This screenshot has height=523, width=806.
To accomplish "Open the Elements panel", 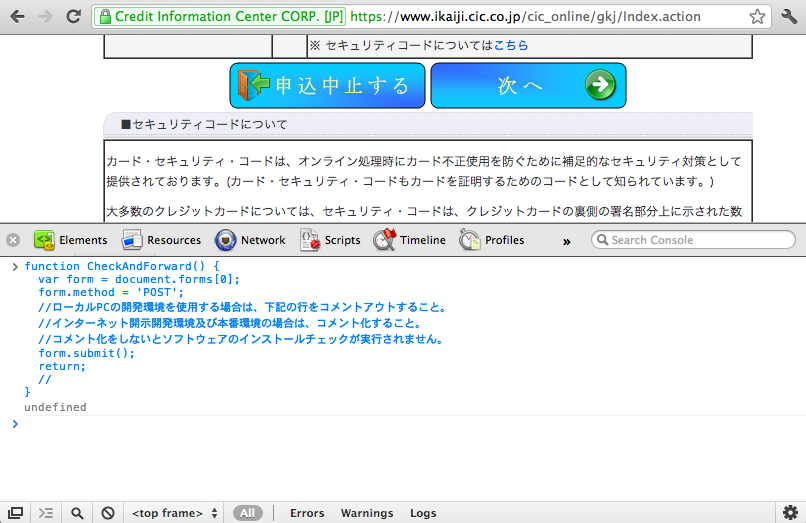I will pyautogui.click(x=70, y=240).
